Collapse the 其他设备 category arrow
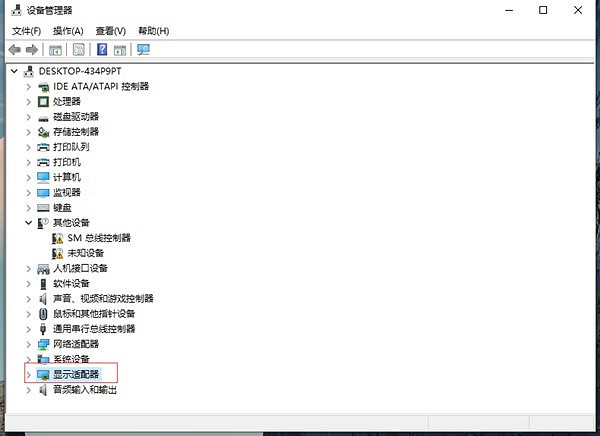Screen dimensions: 600x436 click(28, 222)
